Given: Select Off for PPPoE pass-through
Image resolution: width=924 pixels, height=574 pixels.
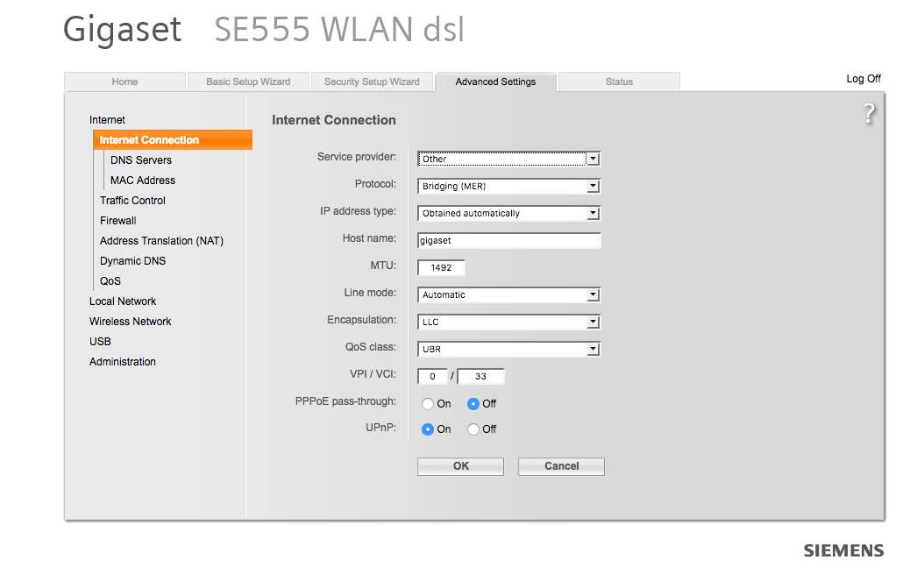Looking at the screenshot, I should tap(473, 404).
